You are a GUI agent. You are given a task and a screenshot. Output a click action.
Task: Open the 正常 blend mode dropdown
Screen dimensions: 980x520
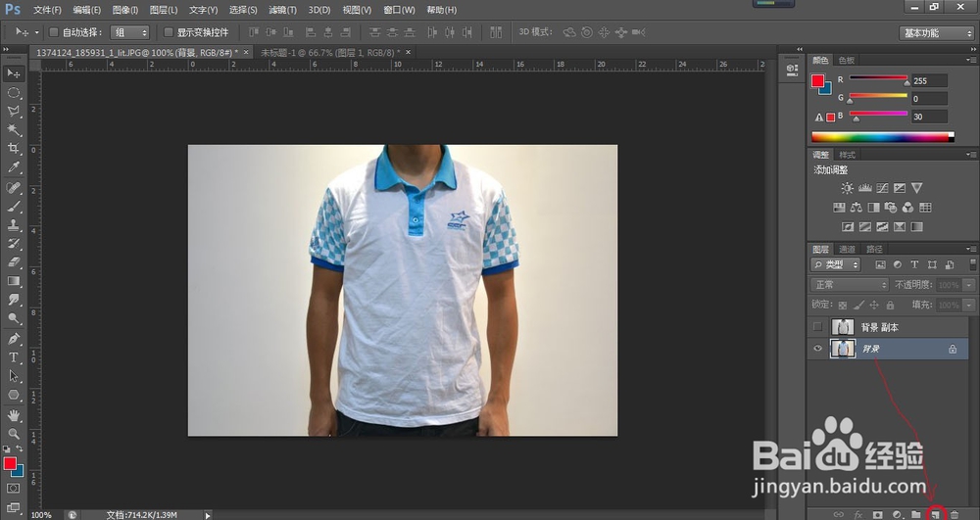click(x=850, y=285)
